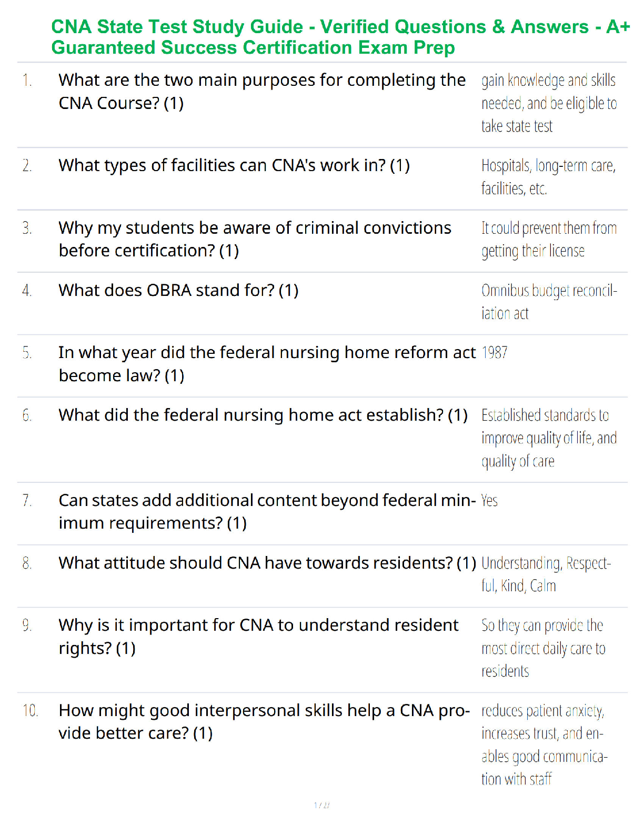644x834 pixels.
Task: Click the answer 'Yes'
Action: click(489, 500)
